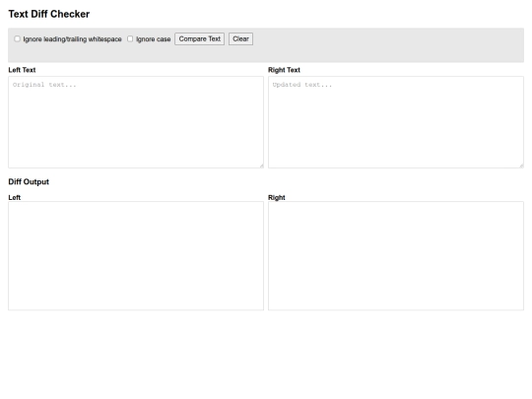Select the Left diff output pane
Image resolution: width=532 pixels, height=399 pixels.
pyautogui.click(x=136, y=256)
